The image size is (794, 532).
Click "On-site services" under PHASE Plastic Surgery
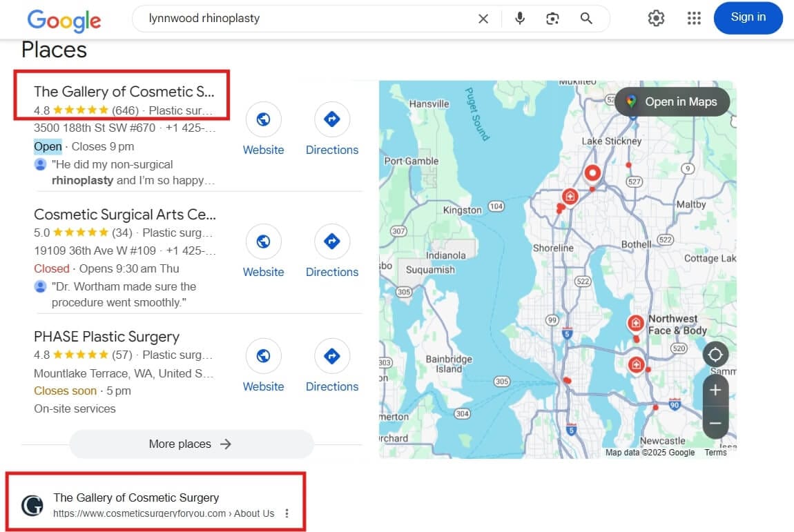(75, 409)
